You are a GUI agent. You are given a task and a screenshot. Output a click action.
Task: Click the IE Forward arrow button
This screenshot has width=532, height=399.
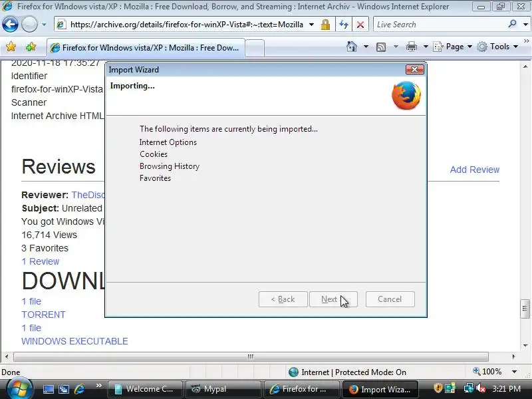tap(29, 25)
